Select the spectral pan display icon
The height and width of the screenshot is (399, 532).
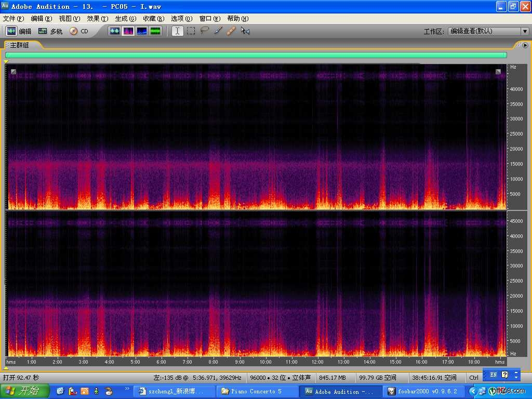click(x=141, y=31)
